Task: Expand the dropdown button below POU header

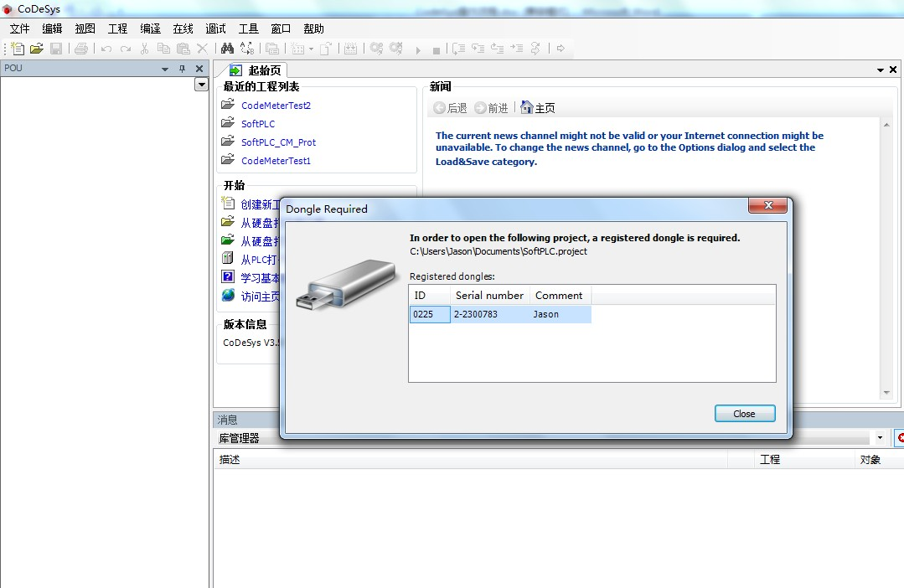Action: pos(201,85)
